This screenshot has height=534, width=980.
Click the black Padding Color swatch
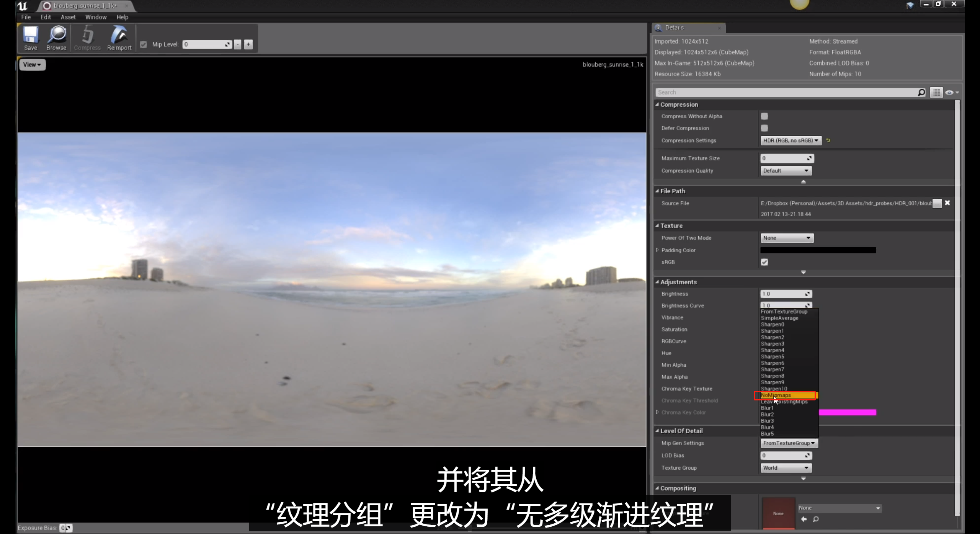tap(818, 250)
